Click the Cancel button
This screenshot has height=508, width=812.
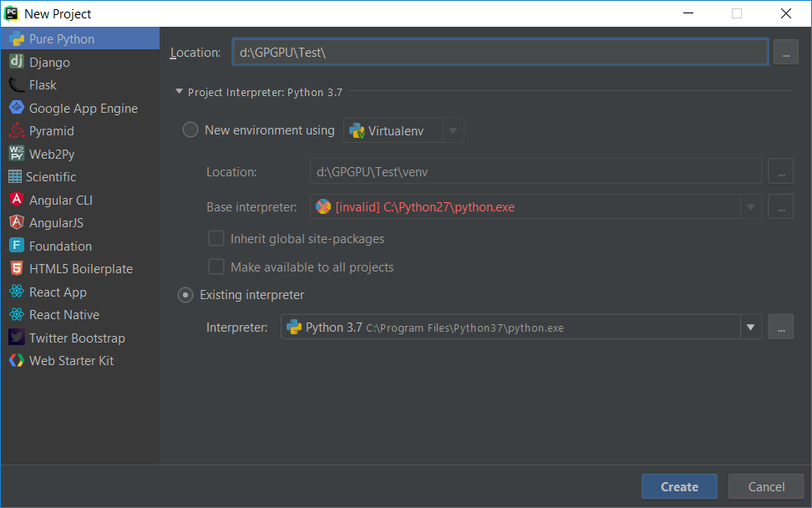coord(766,486)
